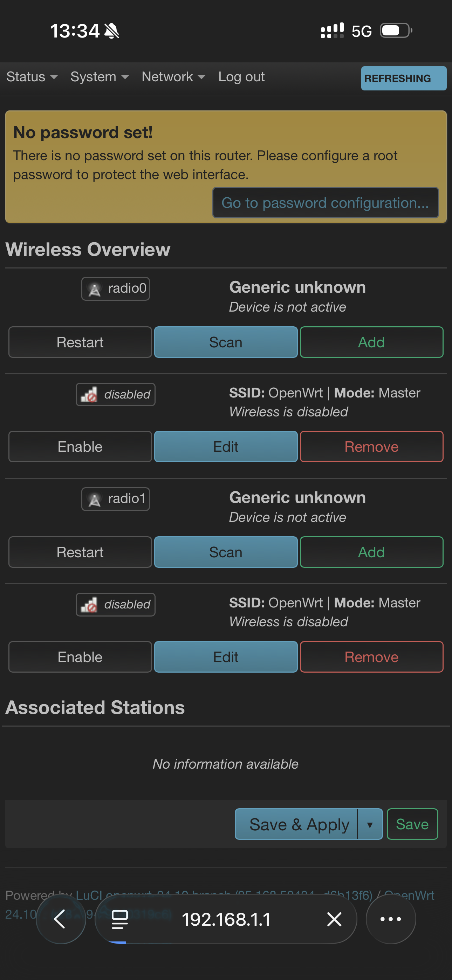
Task: Open the Save & Apply dropdown arrow
Action: tap(369, 824)
